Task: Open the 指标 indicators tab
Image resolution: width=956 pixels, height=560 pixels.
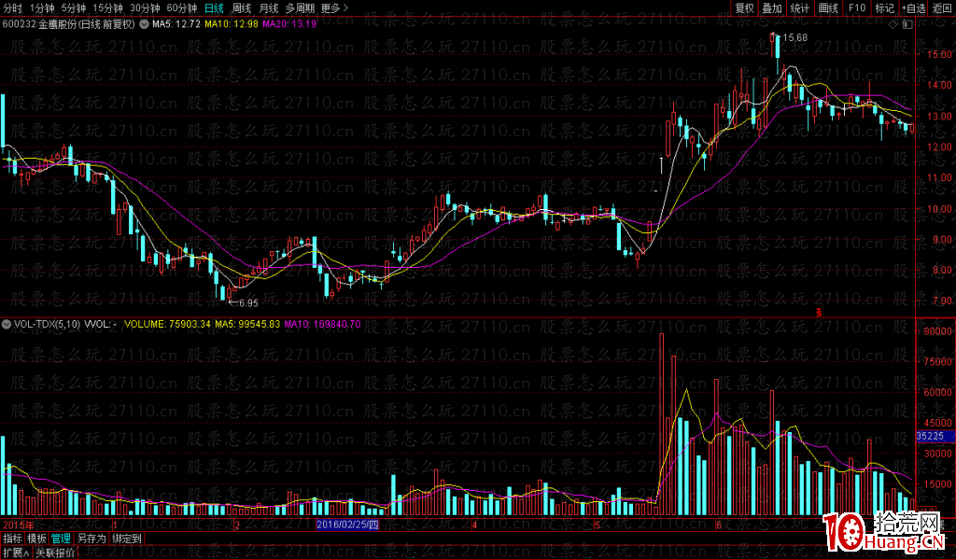Action: coord(12,539)
